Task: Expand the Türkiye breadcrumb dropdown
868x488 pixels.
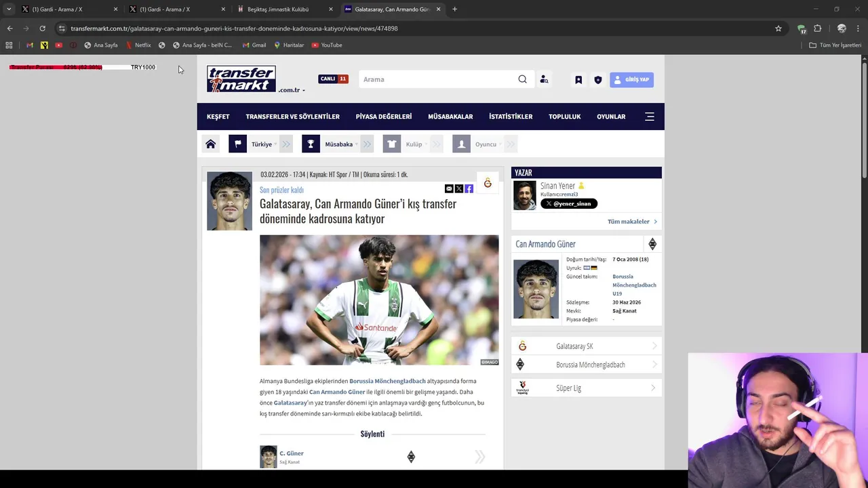Action: click(x=286, y=144)
